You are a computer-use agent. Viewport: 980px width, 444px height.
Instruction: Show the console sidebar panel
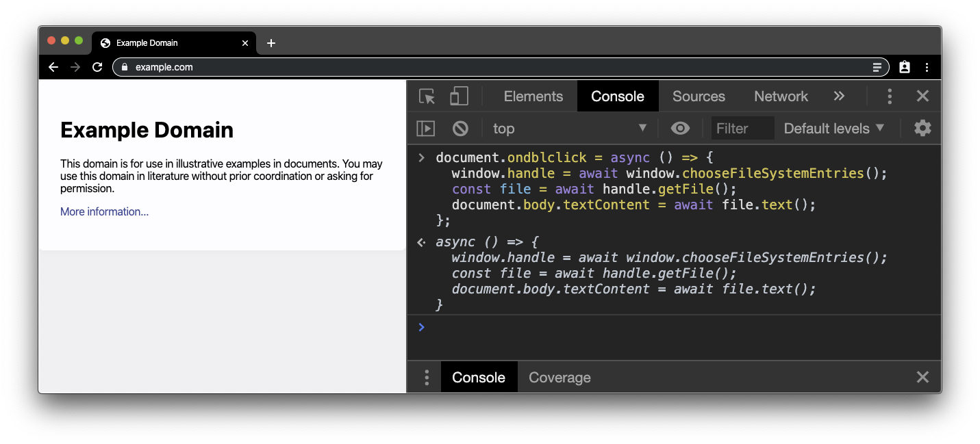point(426,128)
